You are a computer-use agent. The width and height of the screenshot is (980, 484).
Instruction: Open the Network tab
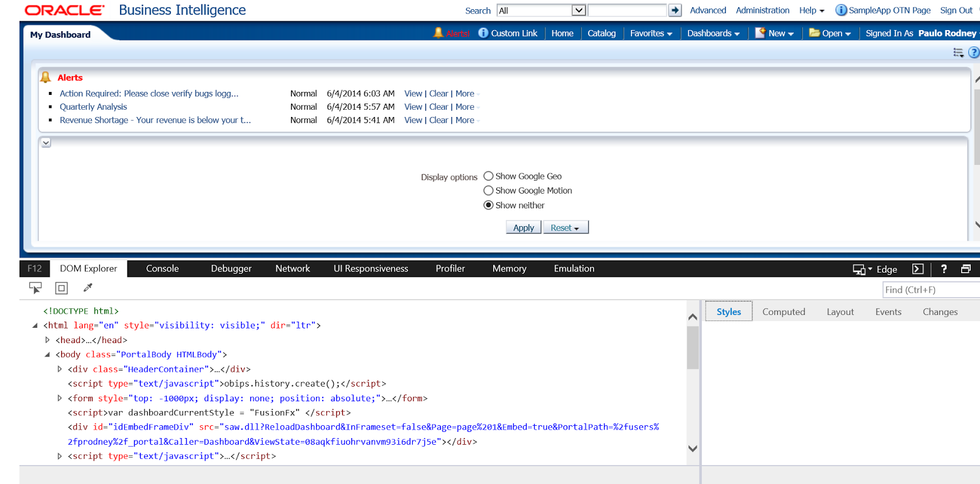point(293,268)
